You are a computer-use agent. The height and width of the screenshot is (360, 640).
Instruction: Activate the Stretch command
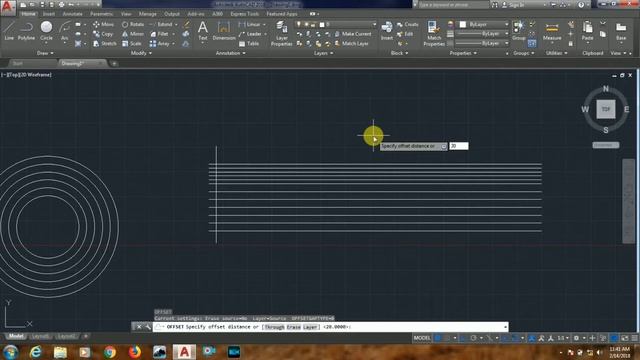pyautogui.click(x=105, y=43)
